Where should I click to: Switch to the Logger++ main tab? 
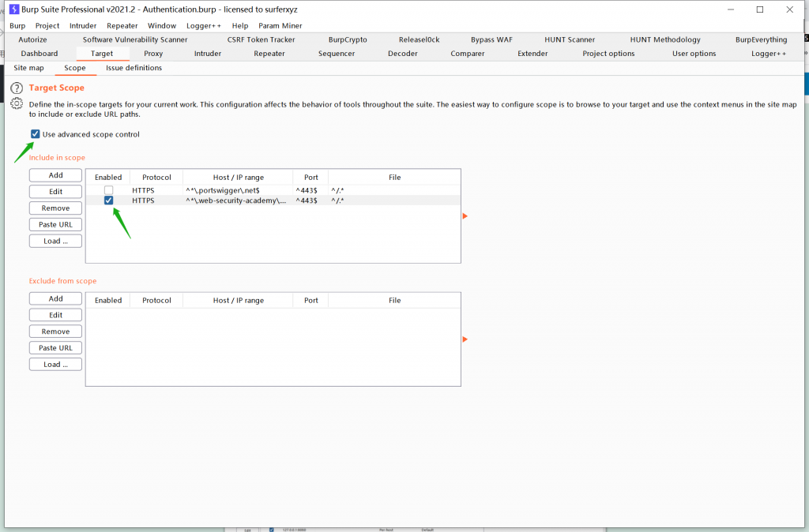769,54
